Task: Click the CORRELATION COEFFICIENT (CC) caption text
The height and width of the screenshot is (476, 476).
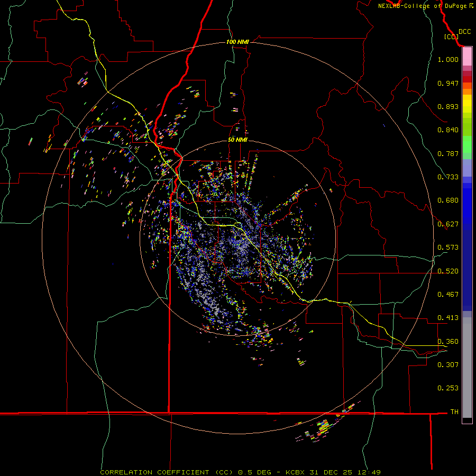Action: click(x=167, y=472)
